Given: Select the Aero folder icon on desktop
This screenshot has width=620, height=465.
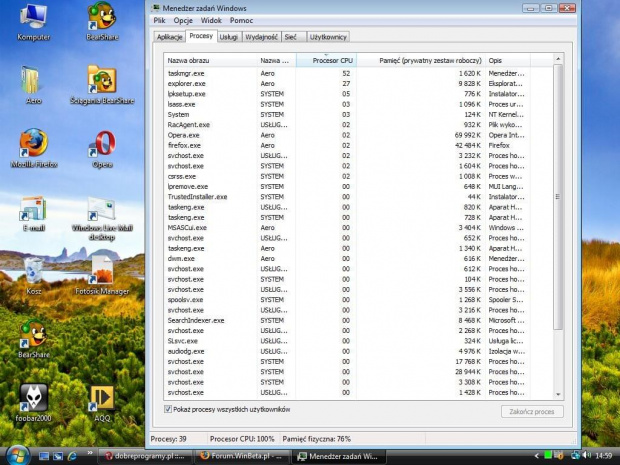Looking at the screenshot, I should tap(34, 85).
